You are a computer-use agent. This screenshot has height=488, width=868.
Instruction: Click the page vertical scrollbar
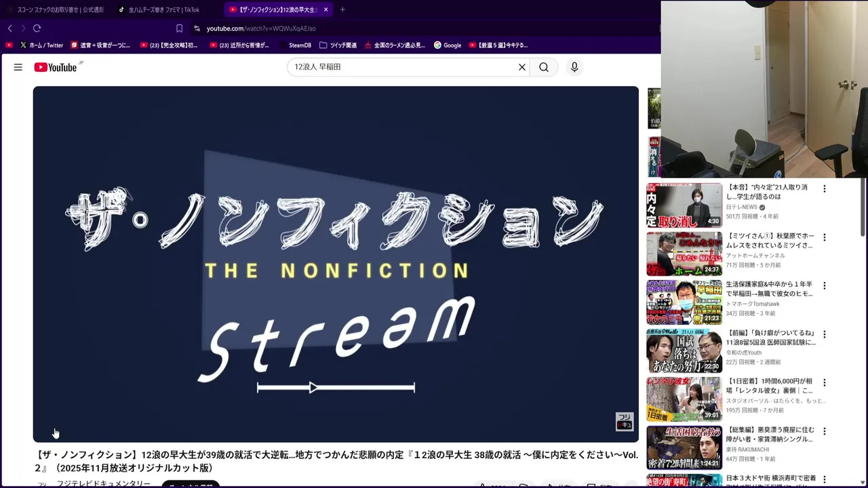[x=864, y=207]
